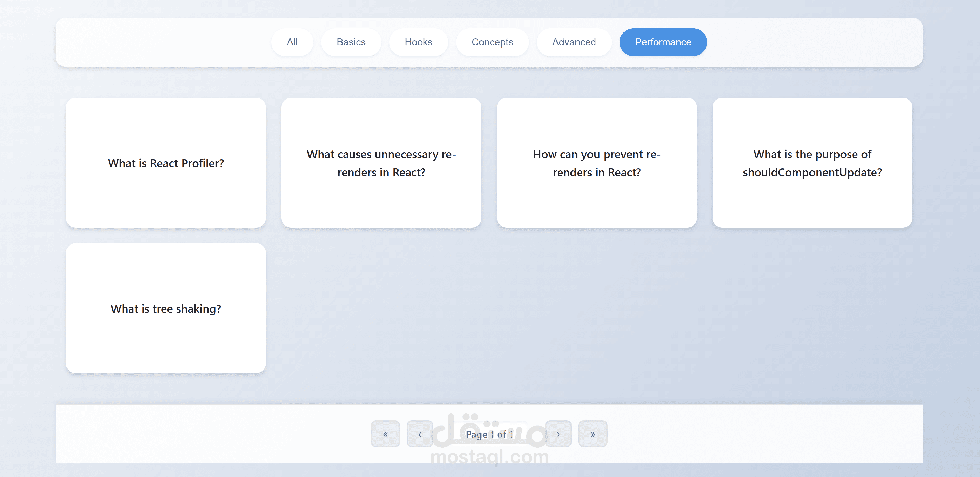The image size is (980, 477).
Task: Switch to the Basics category
Action: tap(351, 42)
